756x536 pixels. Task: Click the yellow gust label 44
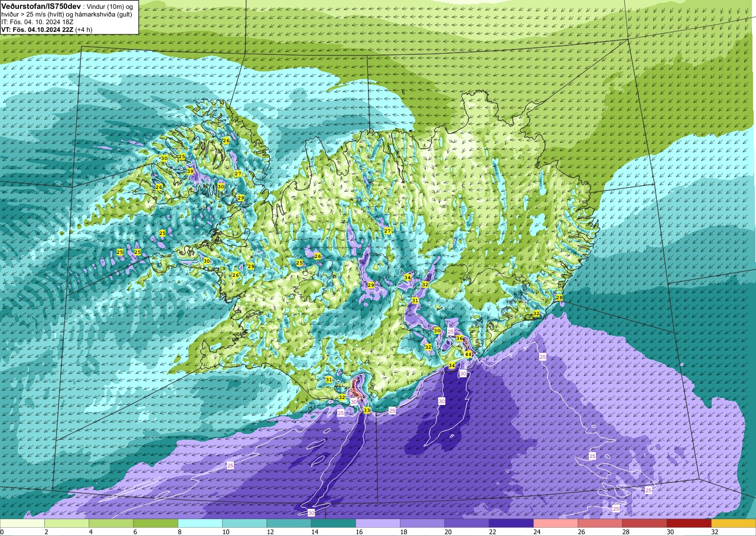coord(468,354)
